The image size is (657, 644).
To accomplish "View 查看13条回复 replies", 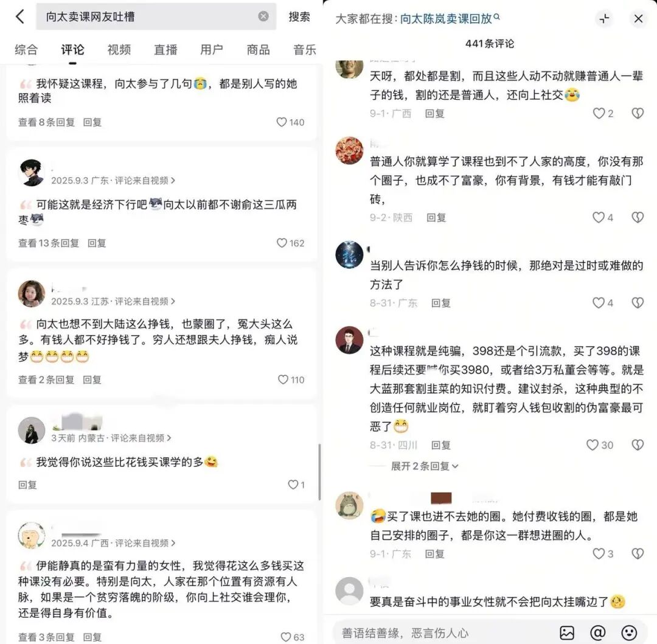I will click(x=49, y=243).
